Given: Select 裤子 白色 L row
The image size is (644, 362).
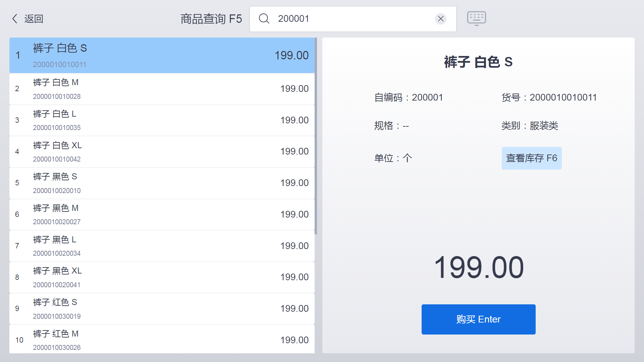Looking at the screenshot, I should coord(162,120).
